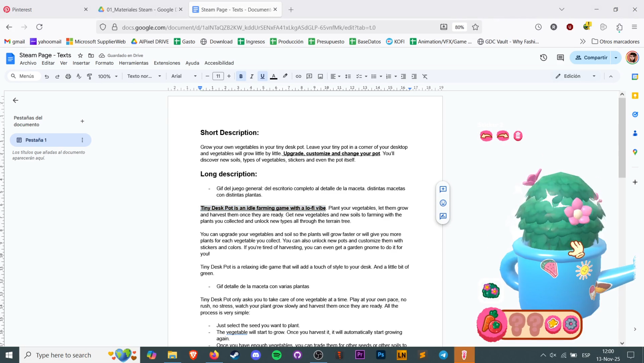
Task: Open Google Keep in the side panel
Action: [635, 95]
